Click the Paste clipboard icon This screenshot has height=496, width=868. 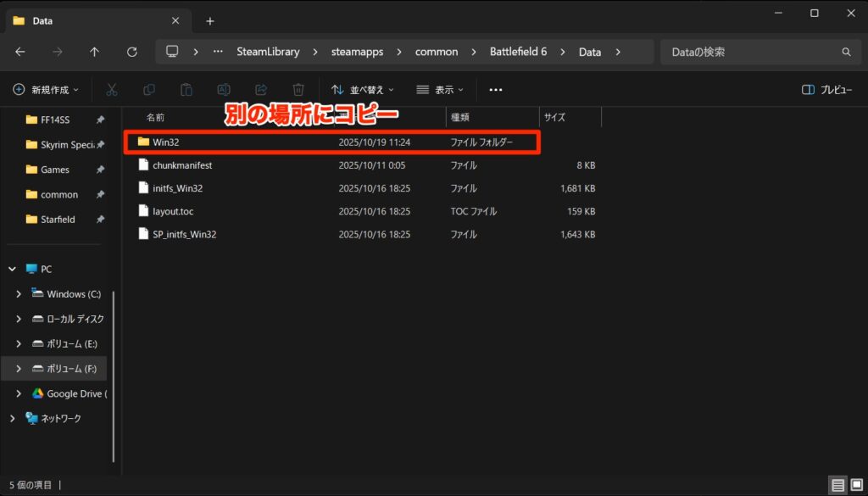pyautogui.click(x=186, y=89)
